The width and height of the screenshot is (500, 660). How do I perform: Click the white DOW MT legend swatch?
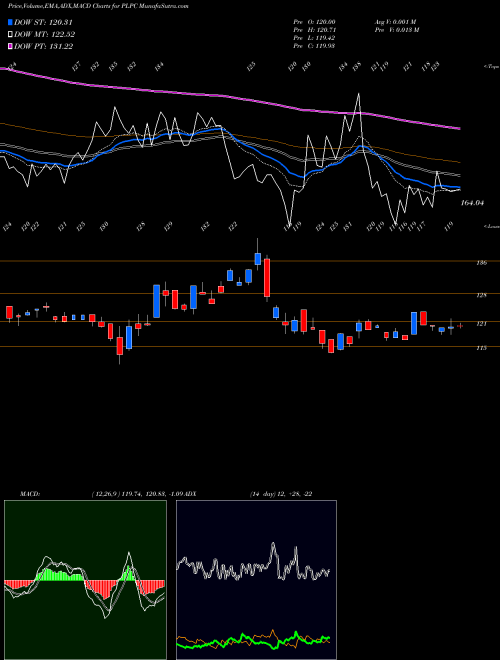pos(11,35)
